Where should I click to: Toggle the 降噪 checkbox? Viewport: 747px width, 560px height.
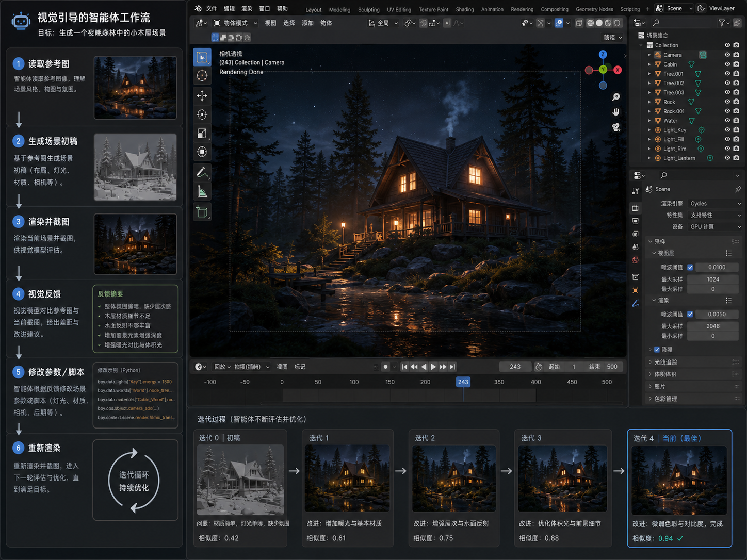pos(657,350)
